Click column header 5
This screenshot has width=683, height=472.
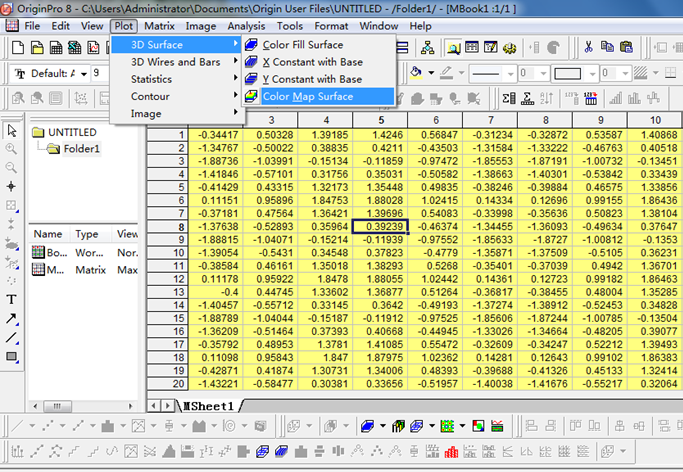pyautogui.click(x=381, y=120)
